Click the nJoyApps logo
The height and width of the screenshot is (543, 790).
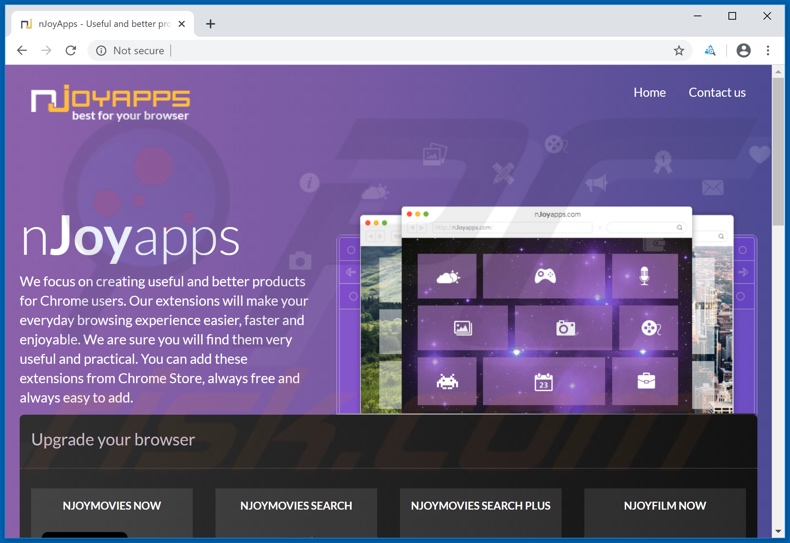[x=110, y=103]
